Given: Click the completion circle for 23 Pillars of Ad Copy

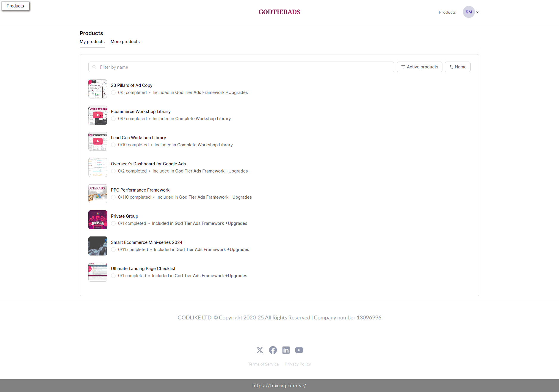Looking at the screenshot, I should pyautogui.click(x=113, y=92).
